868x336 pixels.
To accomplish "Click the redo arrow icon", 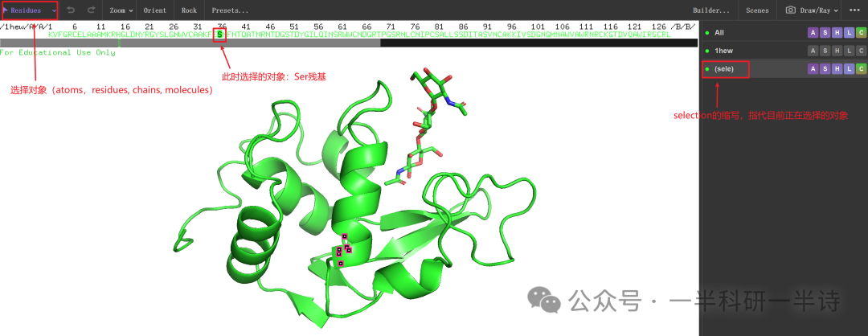I will 92,10.
